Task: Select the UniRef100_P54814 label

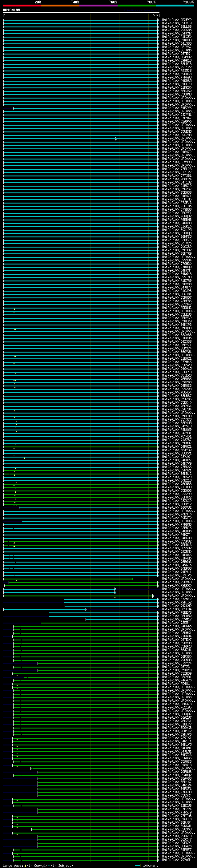Action: tap(177, 684)
